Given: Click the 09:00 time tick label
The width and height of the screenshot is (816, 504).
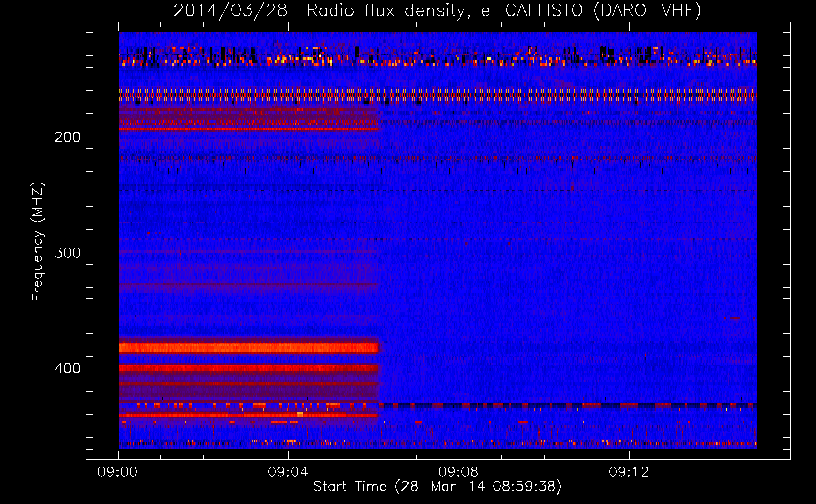Looking at the screenshot, I should point(118,472).
